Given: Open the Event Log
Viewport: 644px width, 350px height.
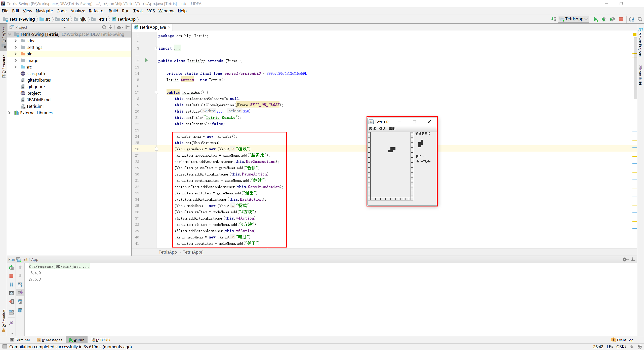Looking at the screenshot, I should pos(622,340).
